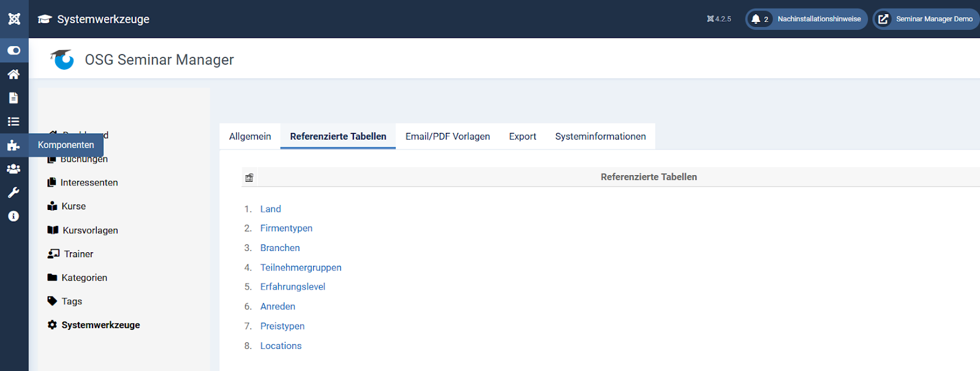Image resolution: width=980 pixels, height=371 pixels.
Task: Open the Erfahrungslevel reference table
Action: tap(293, 287)
